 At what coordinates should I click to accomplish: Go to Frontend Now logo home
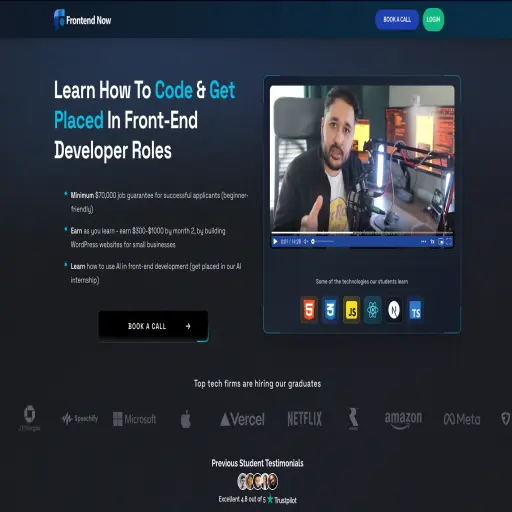tap(83, 20)
